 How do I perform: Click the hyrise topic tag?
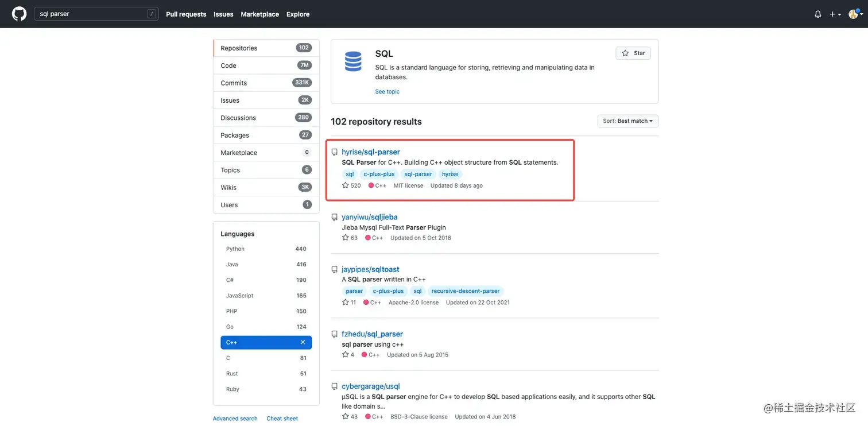(450, 174)
